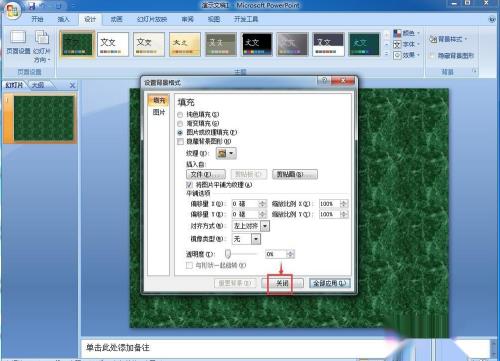Open the texture picker dropdown
500x361 pixels.
(226, 153)
